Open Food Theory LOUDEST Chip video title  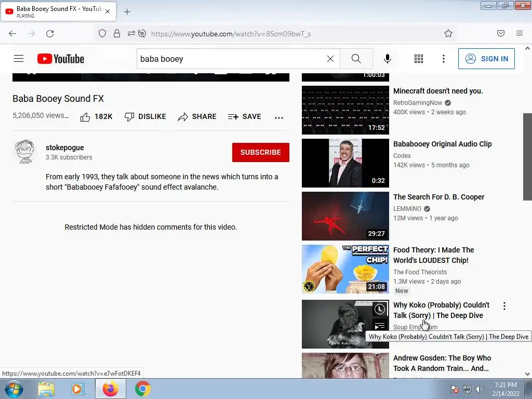click(434, 255)
